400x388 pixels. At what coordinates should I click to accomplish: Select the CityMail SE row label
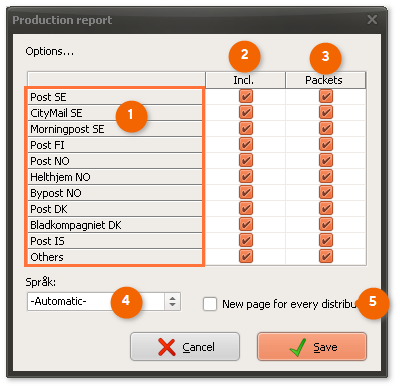[x=115, y=113]
